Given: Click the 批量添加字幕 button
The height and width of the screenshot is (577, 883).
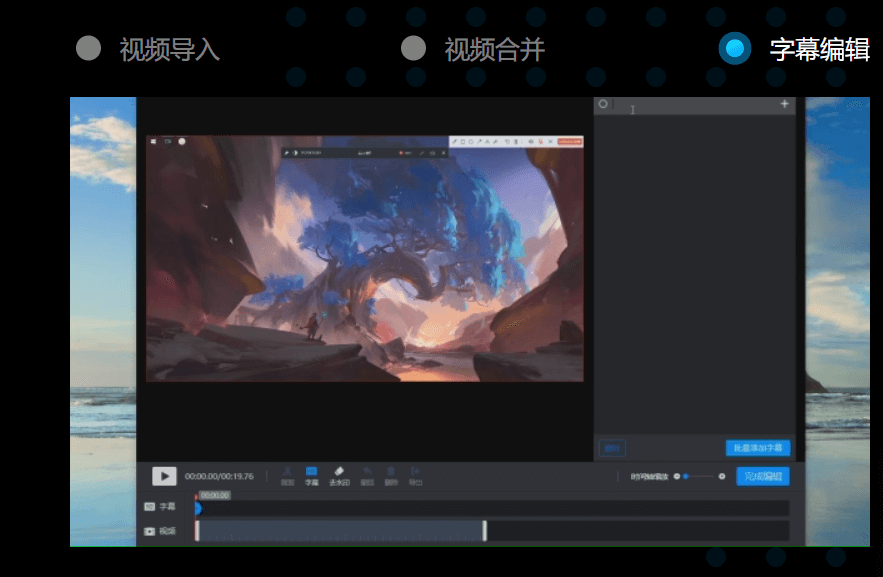Looking at the screenshot, I should coord(758,448).
